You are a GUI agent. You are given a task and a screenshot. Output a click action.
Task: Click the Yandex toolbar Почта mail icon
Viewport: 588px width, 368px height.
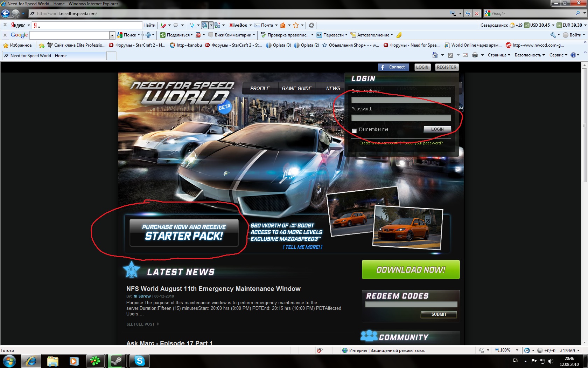[x=257, y=25]
